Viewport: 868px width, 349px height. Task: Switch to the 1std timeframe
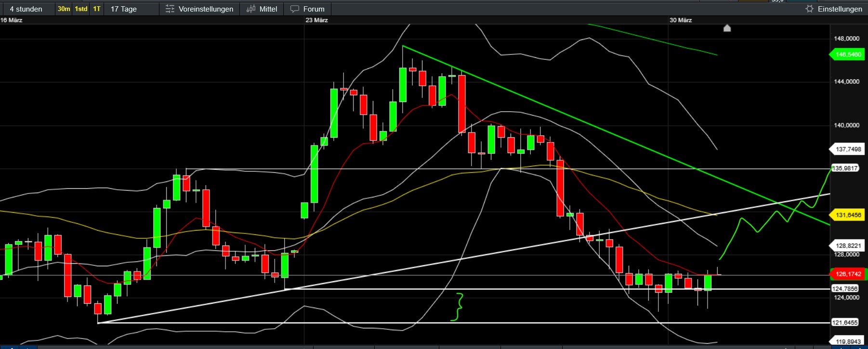[x=81, y=9]
